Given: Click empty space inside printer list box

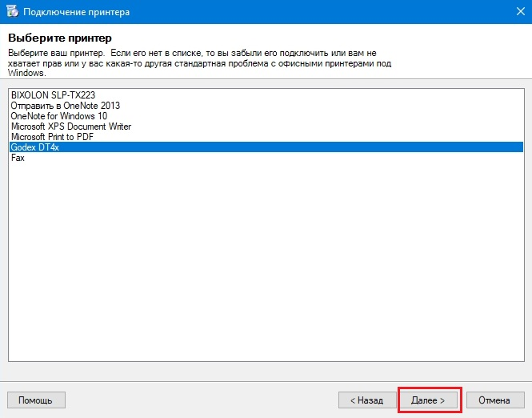Looking at the screenshot, I should tap(266, 262).
